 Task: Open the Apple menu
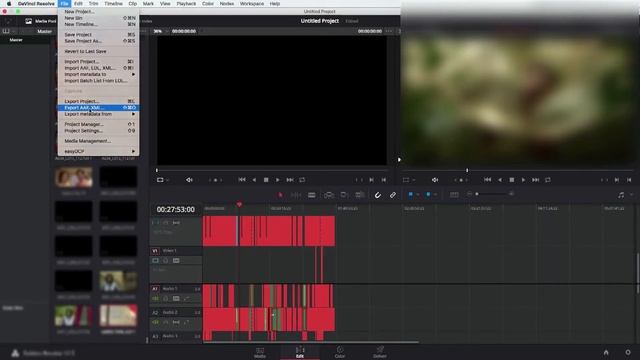[x=9, y=4]
